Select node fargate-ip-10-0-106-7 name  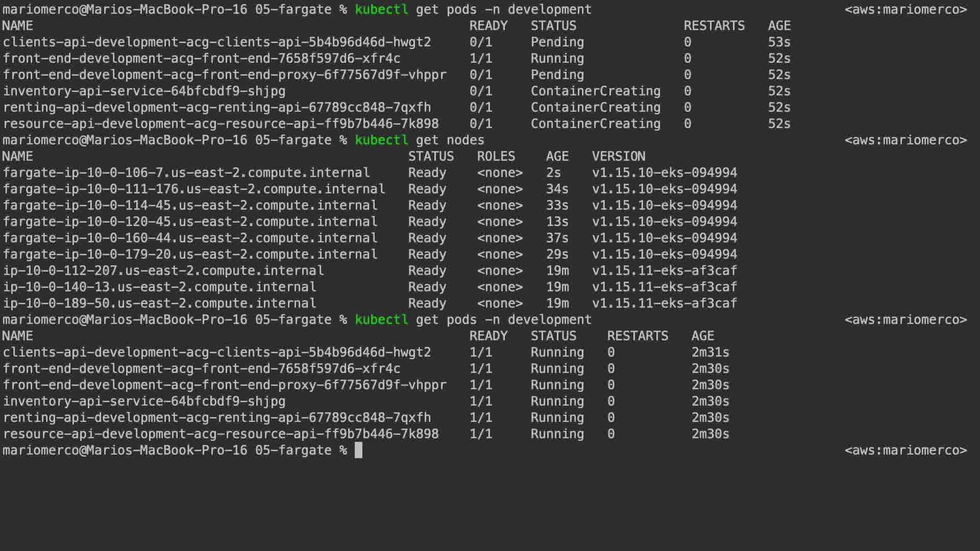pyautogui.click(x=186, y=172)
